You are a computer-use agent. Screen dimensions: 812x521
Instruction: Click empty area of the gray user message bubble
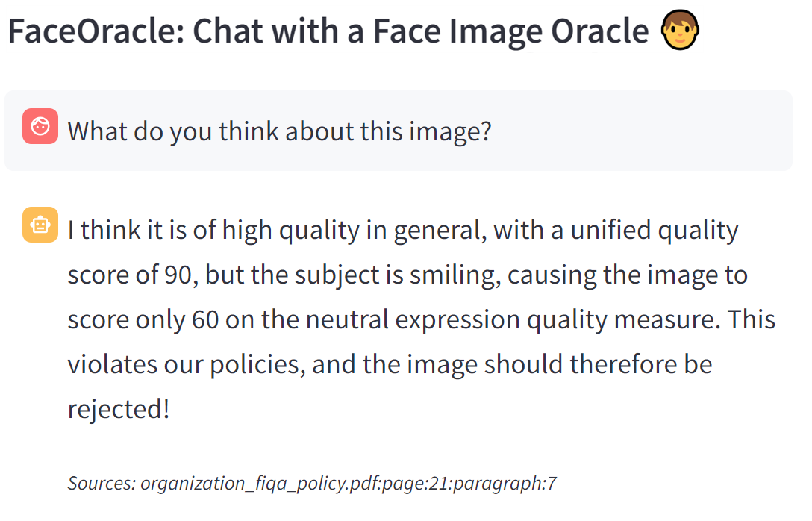click(642, 131)
